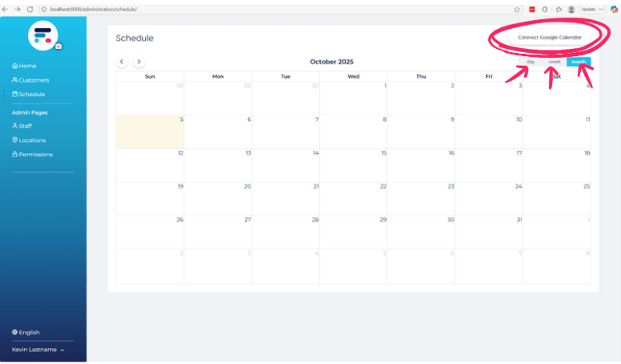This screenshot has height=364, width=621.
Task: Select the month view button
Action: coord(578,62)
